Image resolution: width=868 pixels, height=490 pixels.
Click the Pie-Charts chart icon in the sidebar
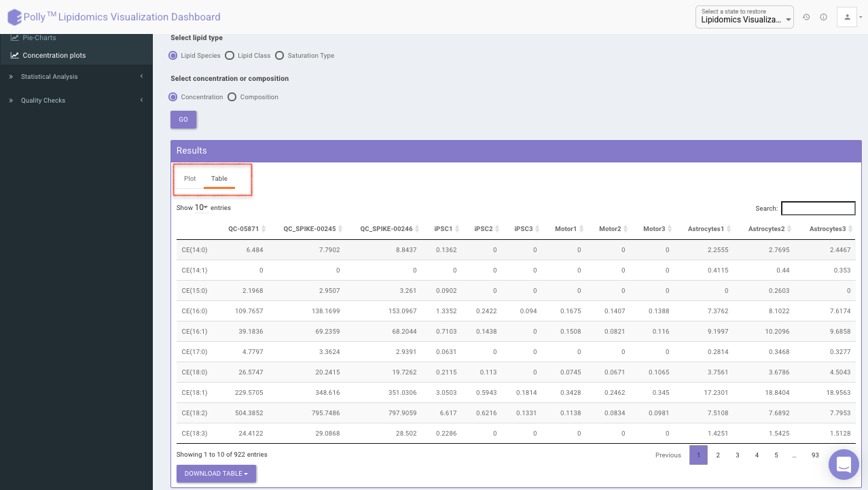point(15,37)
